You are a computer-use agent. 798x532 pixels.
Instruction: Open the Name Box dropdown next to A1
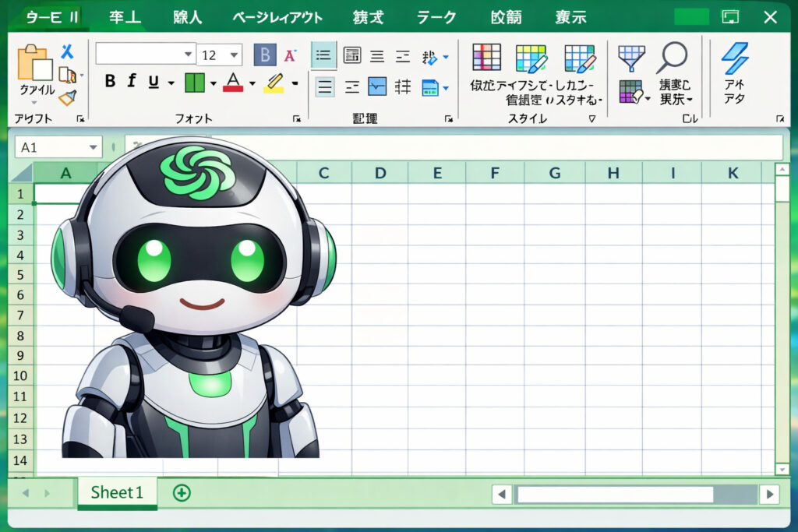[x=94, y=147]
